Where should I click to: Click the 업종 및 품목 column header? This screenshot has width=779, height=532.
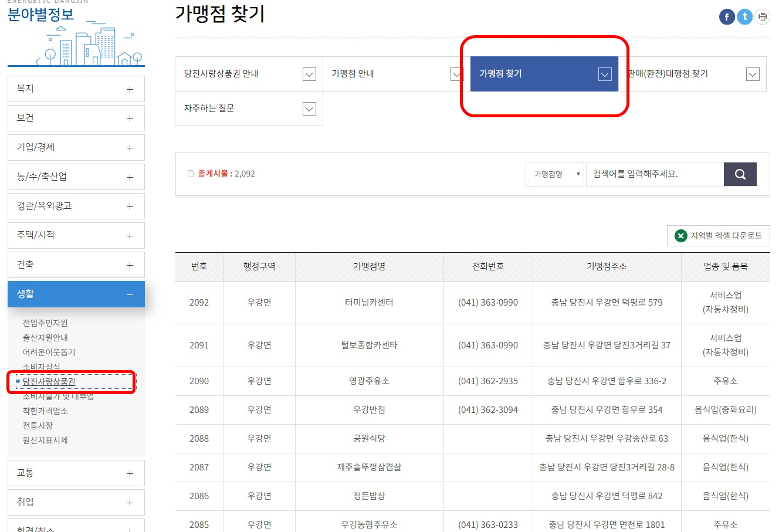pyautogui.click(x=726, y=267)
